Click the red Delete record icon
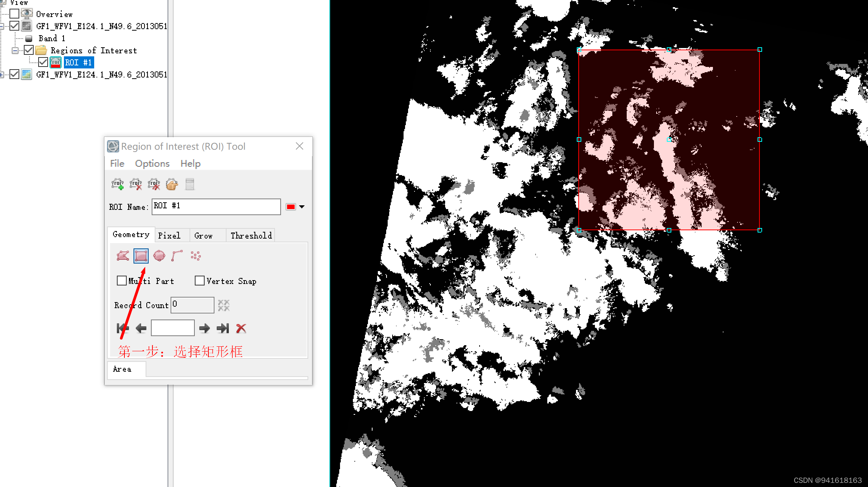 241,328
